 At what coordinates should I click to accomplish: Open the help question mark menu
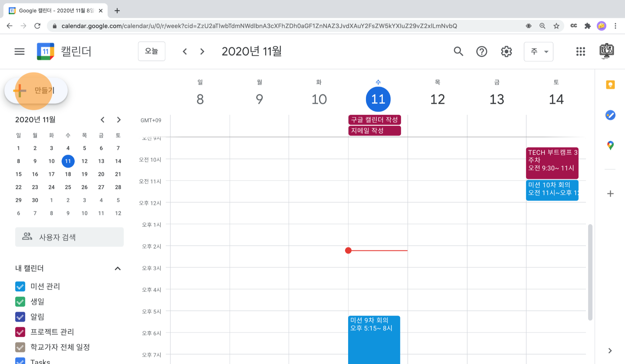click(482, 51)
